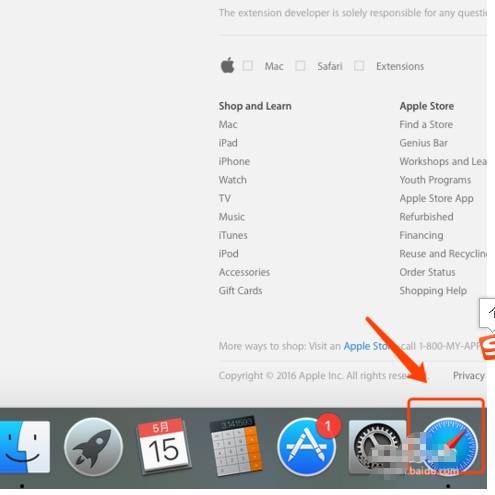
Task: Open the Privacy footer link
Action: (x=468, y=376)
